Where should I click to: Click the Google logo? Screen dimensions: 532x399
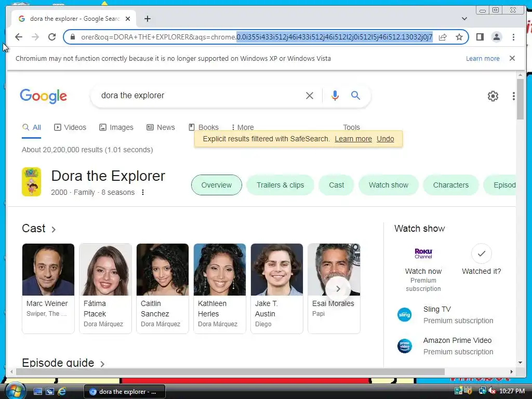pos(44,96)
